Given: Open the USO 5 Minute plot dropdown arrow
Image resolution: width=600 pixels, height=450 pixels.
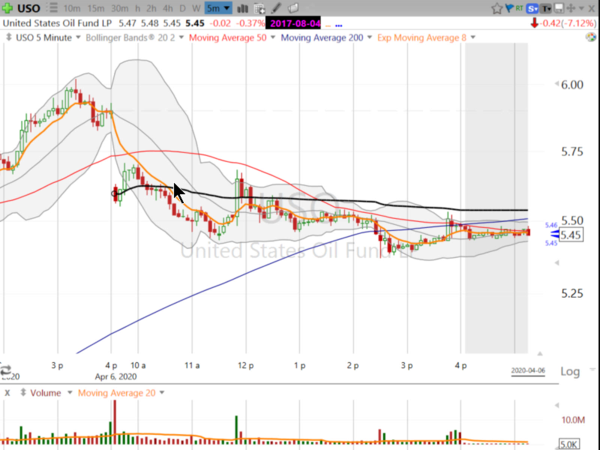Looking at the screenshot, I should coord(78,38).
